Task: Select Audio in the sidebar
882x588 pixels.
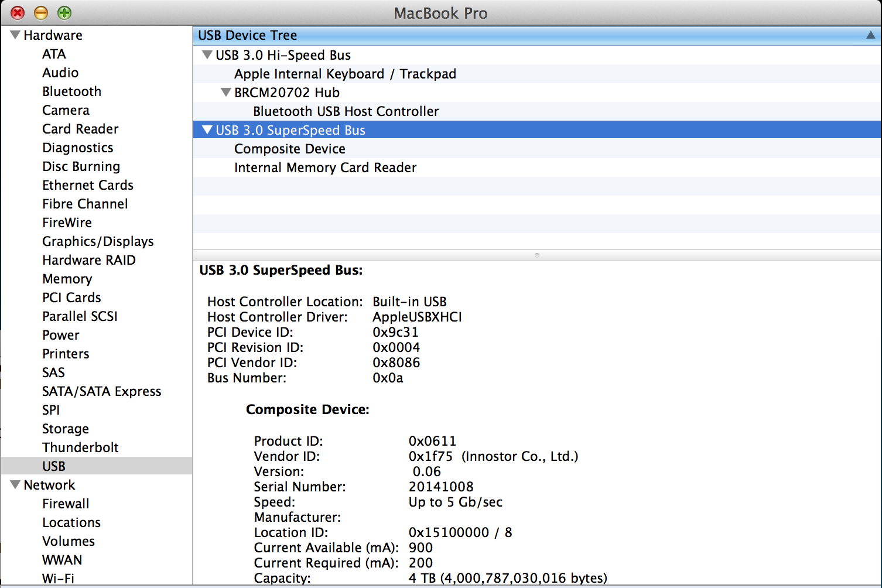Action: click(60, 73)
